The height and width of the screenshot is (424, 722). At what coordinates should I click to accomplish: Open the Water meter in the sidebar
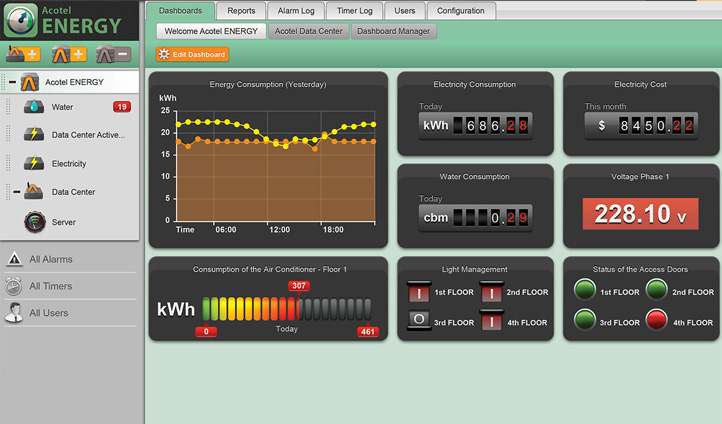pos(61,106)
